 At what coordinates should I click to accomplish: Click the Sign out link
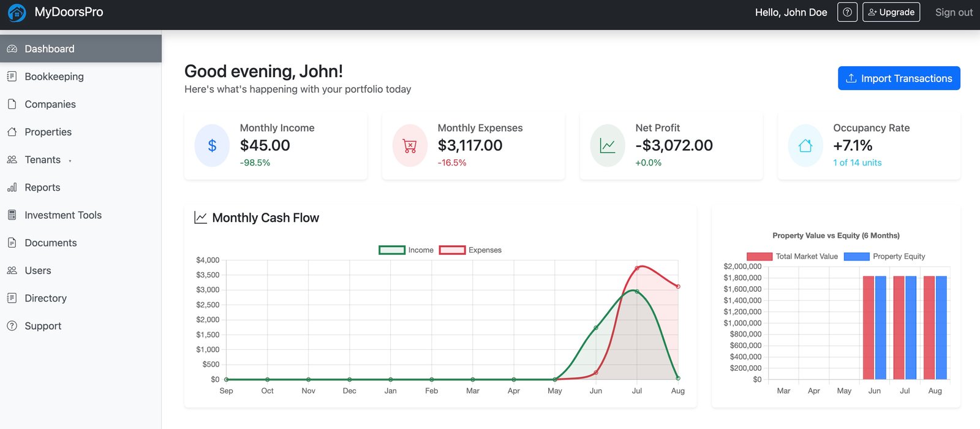(x=953, y=12)
